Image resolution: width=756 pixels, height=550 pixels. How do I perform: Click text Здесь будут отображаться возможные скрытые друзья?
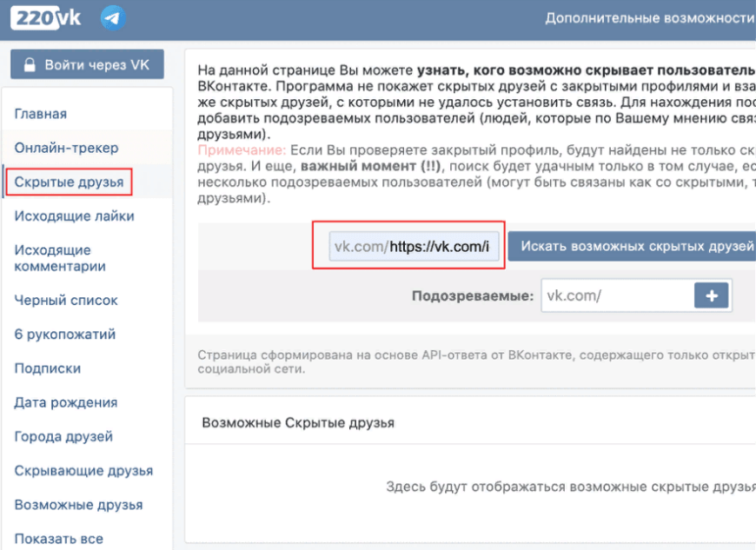click(571, 487)
